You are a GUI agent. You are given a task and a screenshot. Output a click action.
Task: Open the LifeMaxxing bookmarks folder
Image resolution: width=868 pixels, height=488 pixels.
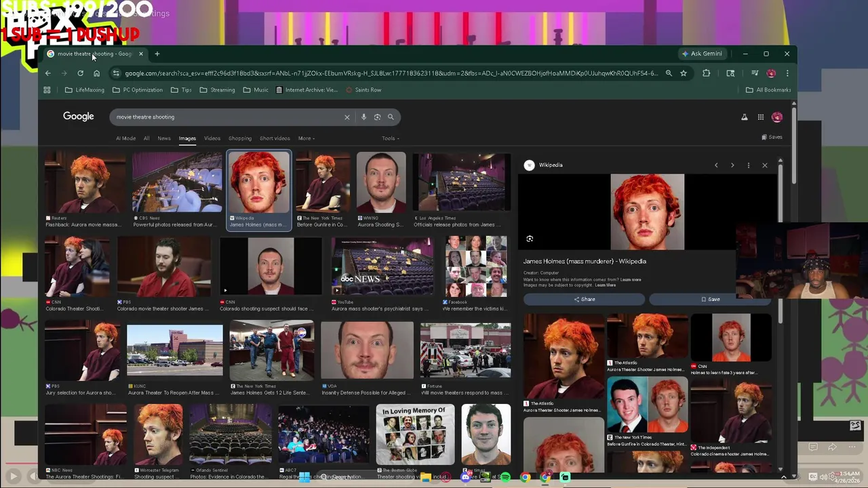[85, 89]
